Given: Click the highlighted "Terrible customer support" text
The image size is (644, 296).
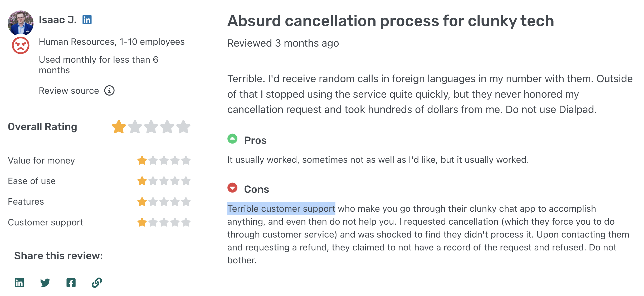Looking at the screenshot, I should click(281, 209).
